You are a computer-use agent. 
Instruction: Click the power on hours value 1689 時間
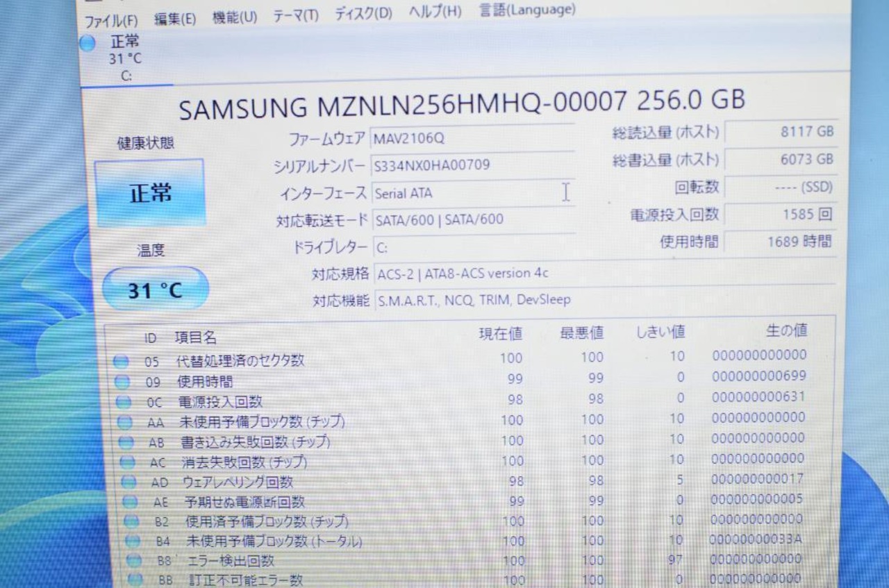[x=781, y=242]
